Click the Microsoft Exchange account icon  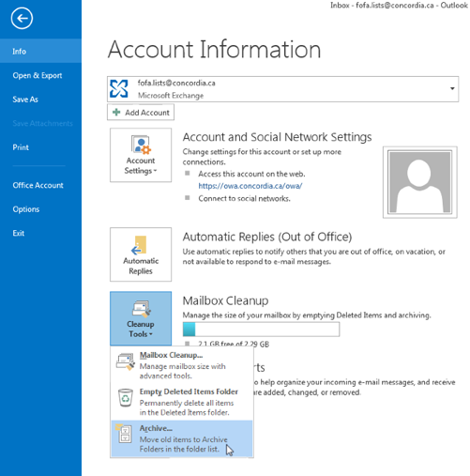click(119, 88)
